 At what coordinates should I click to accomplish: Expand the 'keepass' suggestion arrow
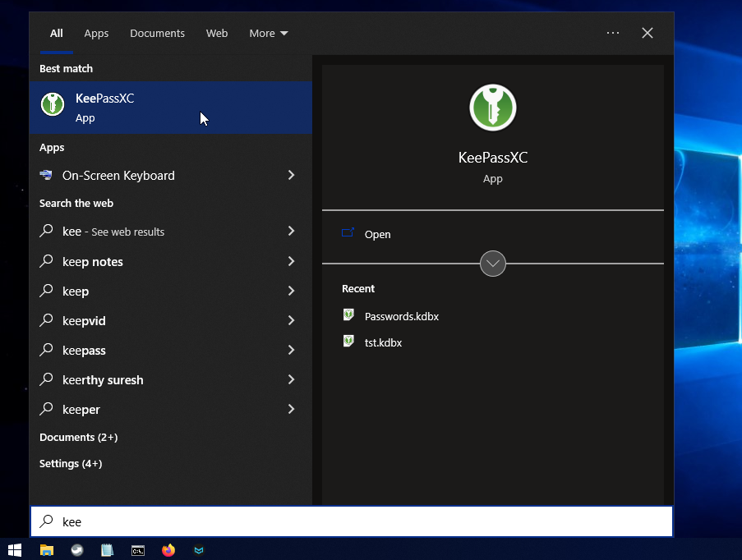[x=291, y=350]
